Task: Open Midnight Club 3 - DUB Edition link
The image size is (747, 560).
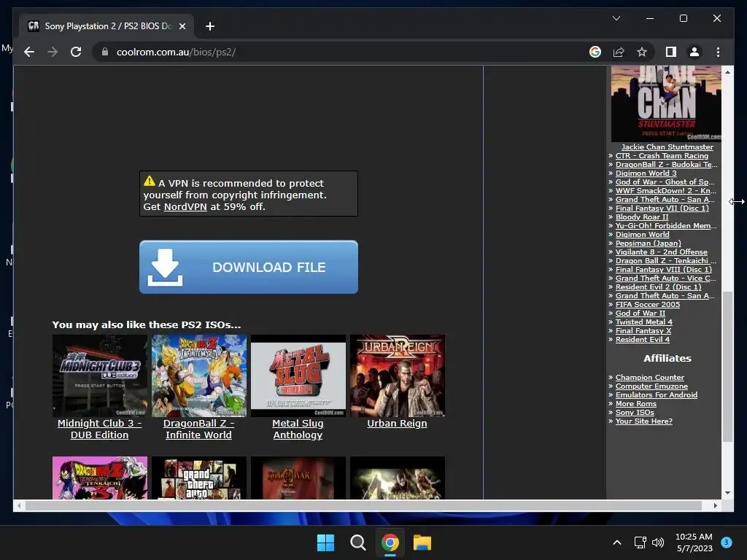Action: click(x=99, y=429)
